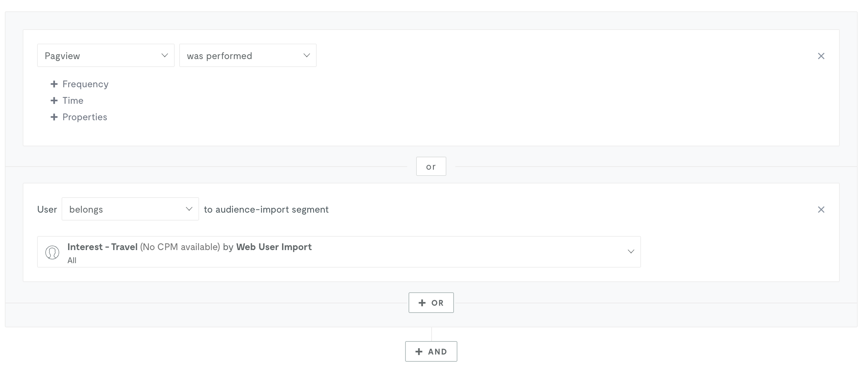Click the plus icon inside the AND button
The image size is (868, 371).
[x=419, y=351]
